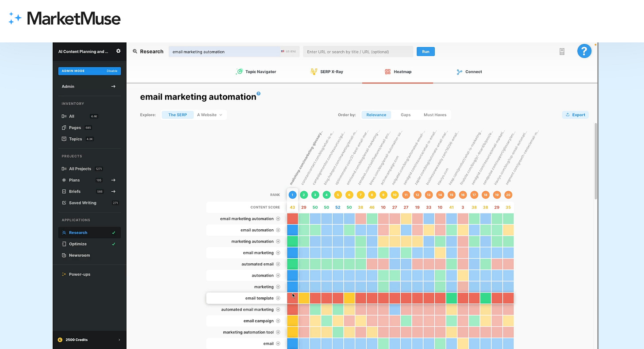Viewport: 644px width, 349px height.
Task: Click content score 43 under rank 1
Action: (292, 207)
